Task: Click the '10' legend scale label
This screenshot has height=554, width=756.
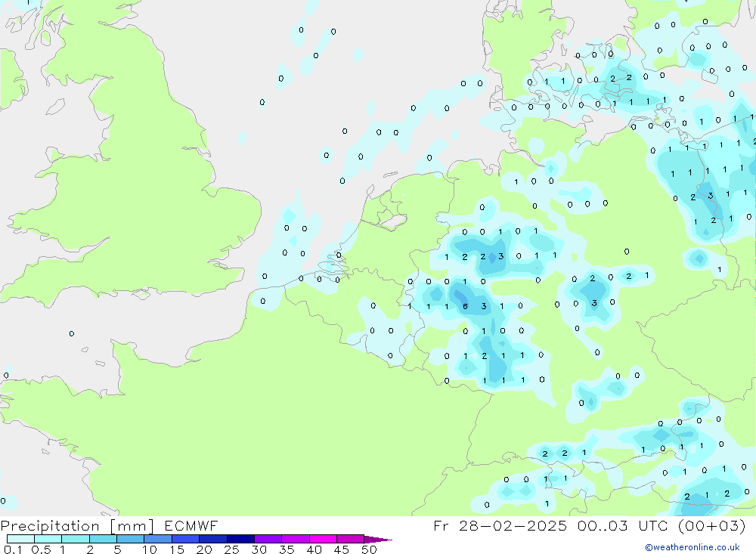Action: (150, 549)
